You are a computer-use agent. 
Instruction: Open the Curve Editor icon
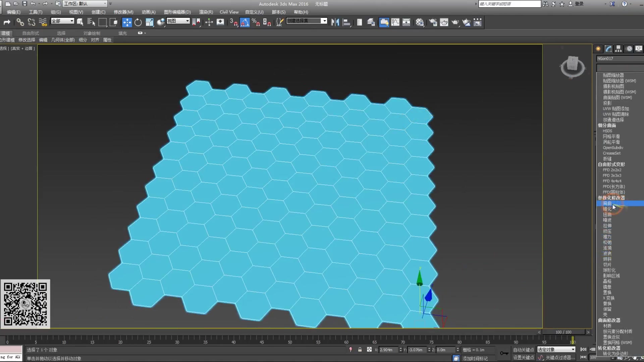pos(395,22)
